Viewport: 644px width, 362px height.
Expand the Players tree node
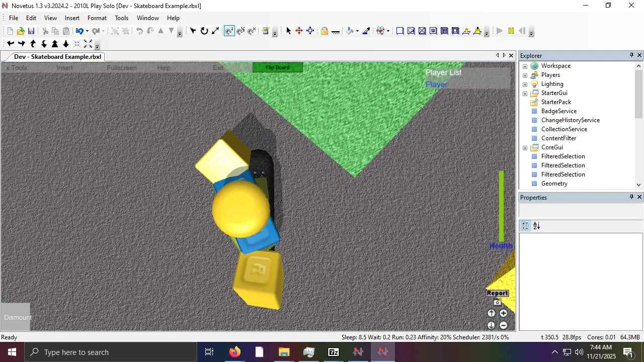(525, 75)
